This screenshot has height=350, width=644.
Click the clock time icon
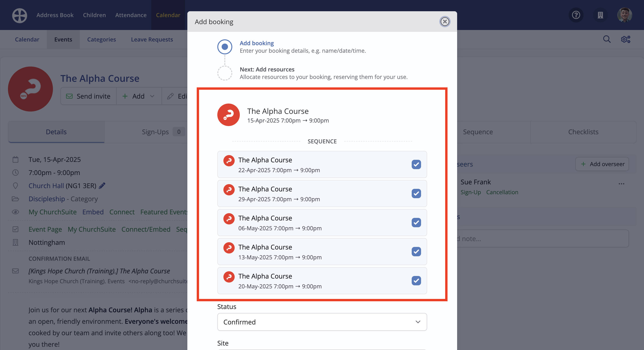click(15, 173)
